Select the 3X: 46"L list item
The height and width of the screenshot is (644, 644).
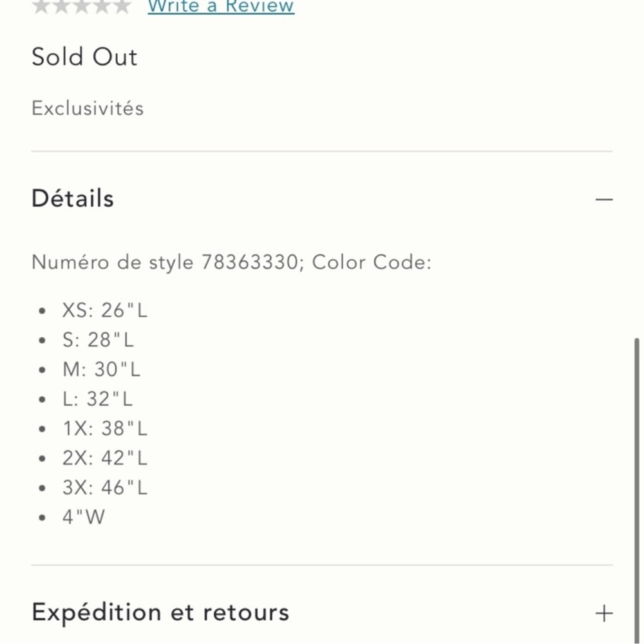tap(104, 488)
